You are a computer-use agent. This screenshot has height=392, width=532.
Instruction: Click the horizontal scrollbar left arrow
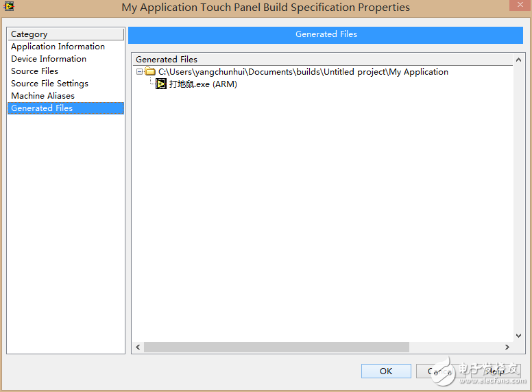point(138,347)
